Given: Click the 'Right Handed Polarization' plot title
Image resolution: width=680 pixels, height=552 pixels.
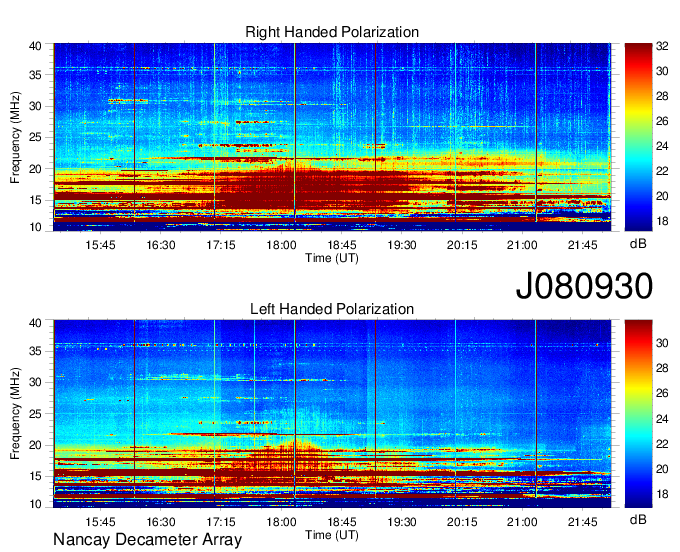Looking at the screenshot, I should [x=332, y=32].
